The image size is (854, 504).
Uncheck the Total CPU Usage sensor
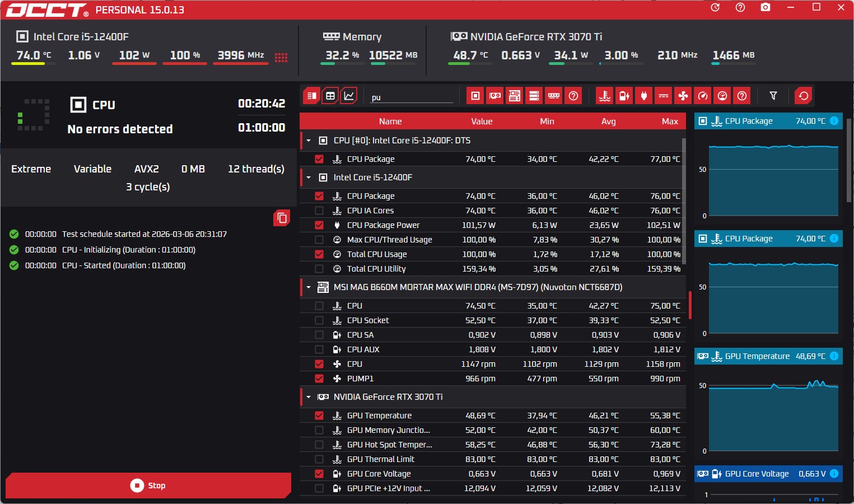(x=319, y=254)
